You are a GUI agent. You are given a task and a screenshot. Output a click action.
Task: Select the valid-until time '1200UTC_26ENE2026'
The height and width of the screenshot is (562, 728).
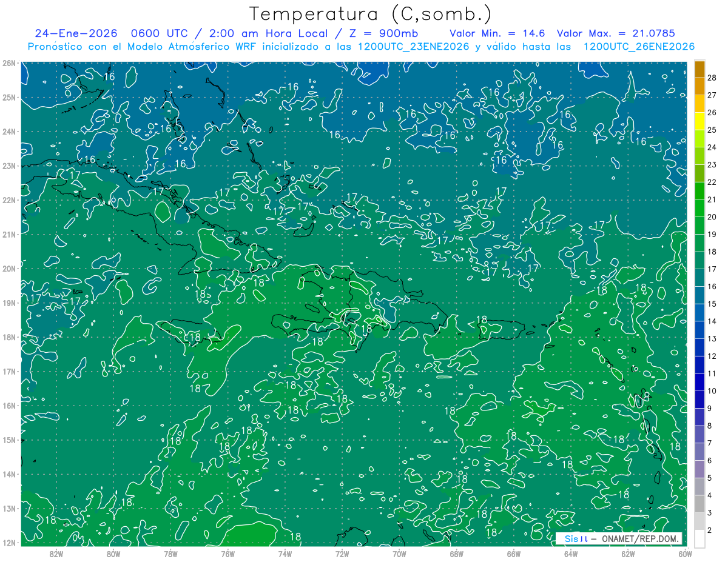click(x=639, y=47)
